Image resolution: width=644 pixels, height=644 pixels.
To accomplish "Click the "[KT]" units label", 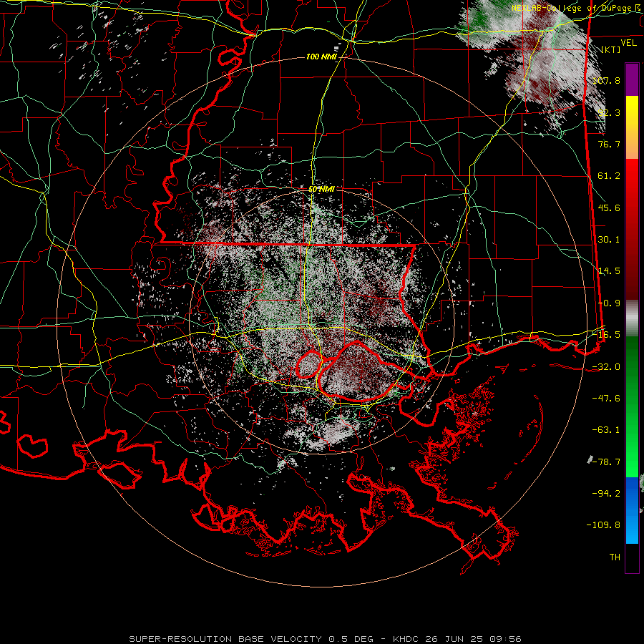I will point(610,49).
